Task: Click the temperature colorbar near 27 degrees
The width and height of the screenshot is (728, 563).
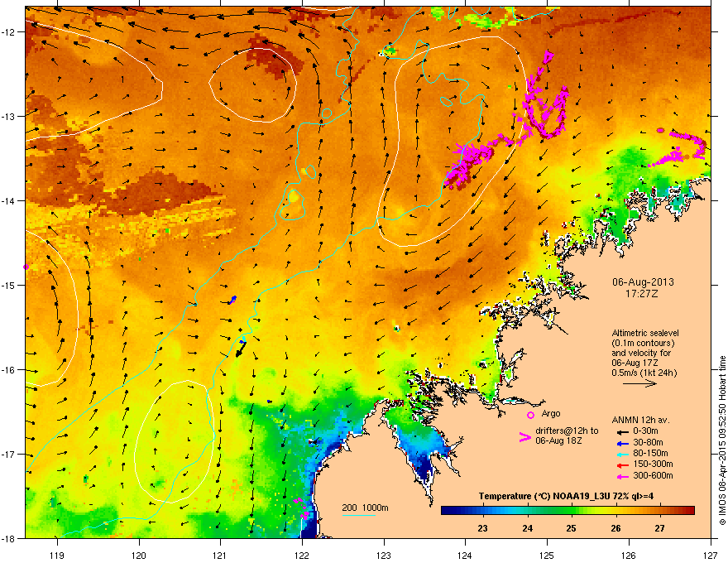Action: [660, 511]
